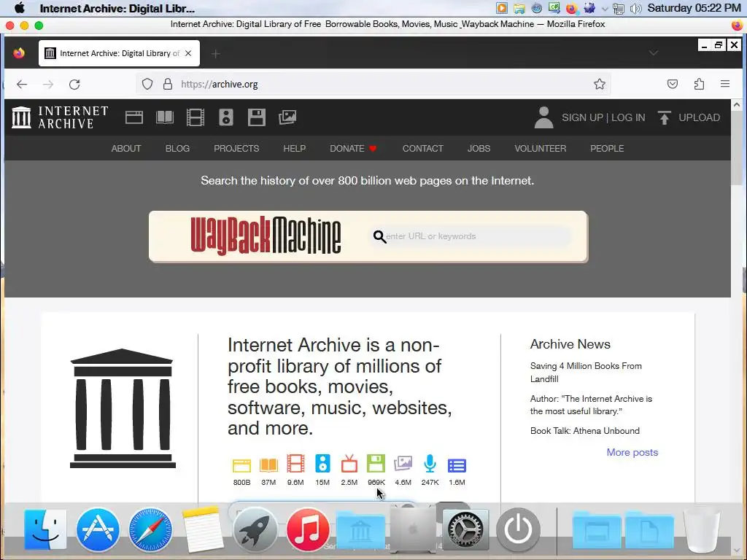Click the UPLOAD link text
Screen dimensions: 747x560
tap(699, 117)
